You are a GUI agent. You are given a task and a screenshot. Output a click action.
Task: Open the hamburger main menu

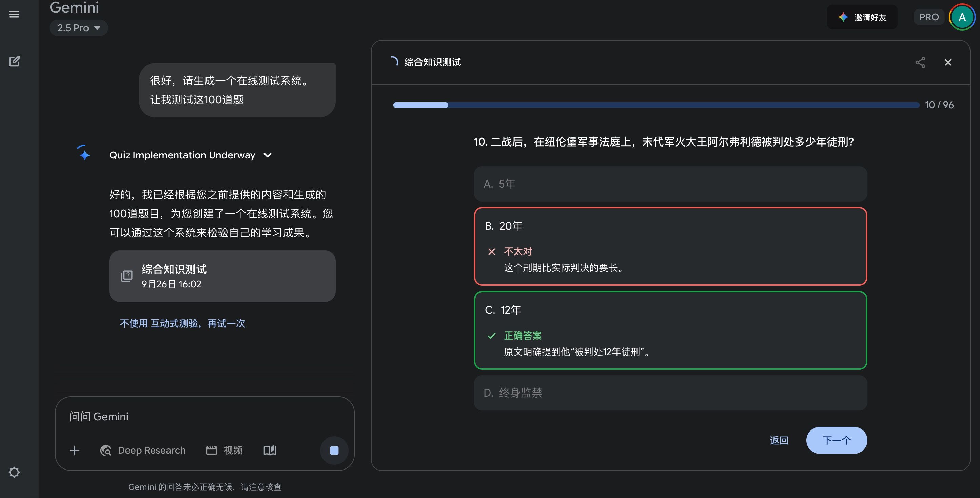(x=14, y=15)
